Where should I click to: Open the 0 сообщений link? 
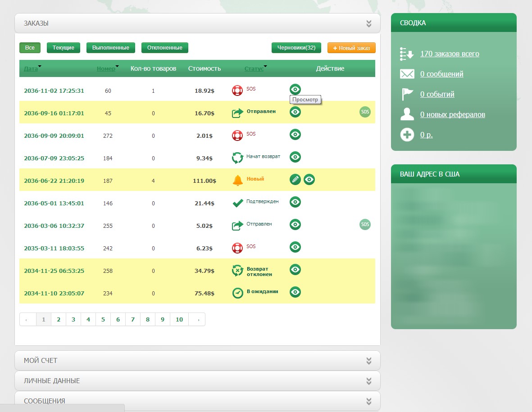(442, 74)
